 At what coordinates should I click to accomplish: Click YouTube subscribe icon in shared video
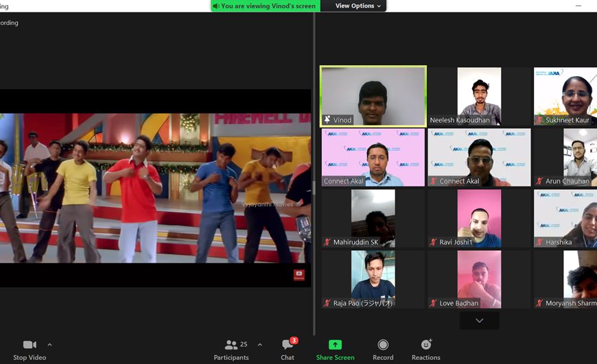[299, 275]
